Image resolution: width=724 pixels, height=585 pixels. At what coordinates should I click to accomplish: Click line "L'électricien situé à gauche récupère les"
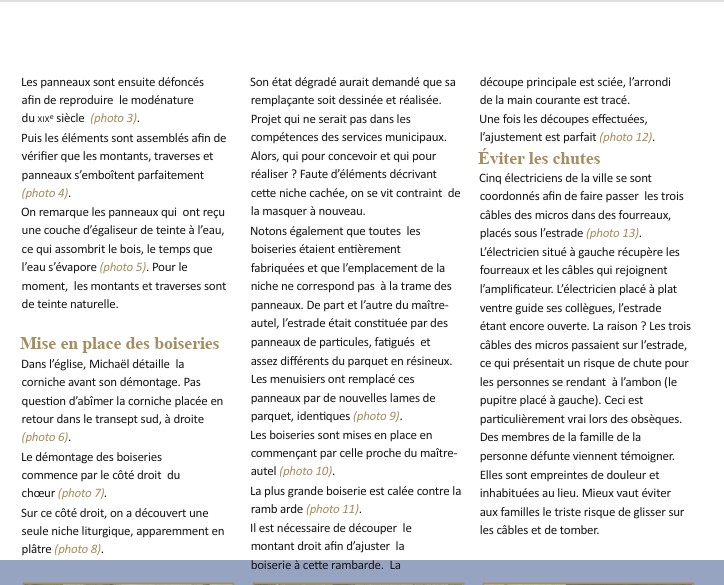point(579,252)
